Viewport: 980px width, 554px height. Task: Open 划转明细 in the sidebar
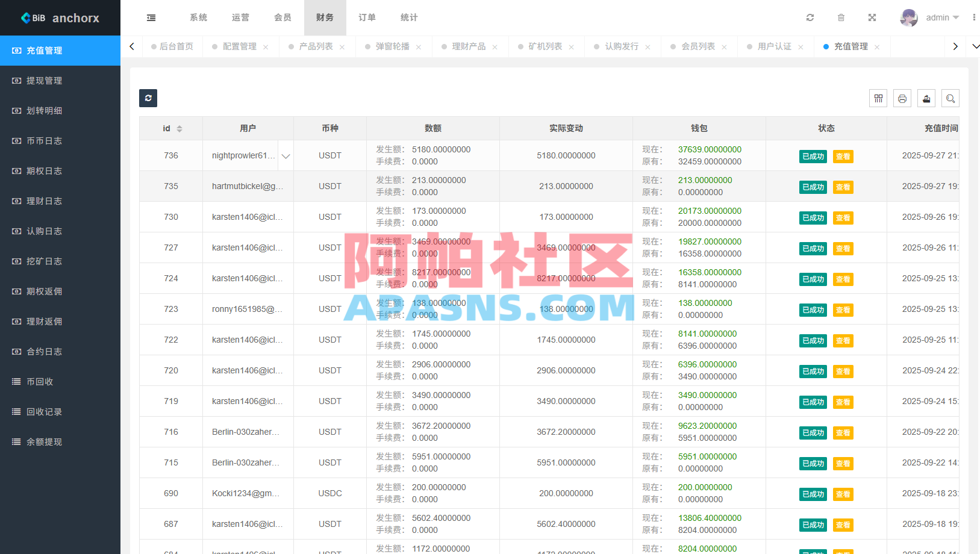click(x=60, y=111)
